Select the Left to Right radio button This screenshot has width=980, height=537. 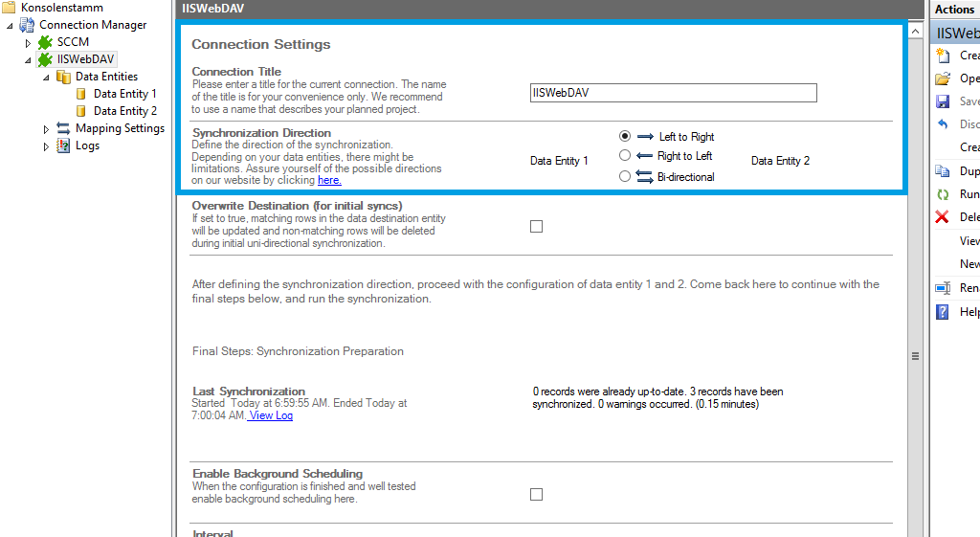[x=625, y=137]
